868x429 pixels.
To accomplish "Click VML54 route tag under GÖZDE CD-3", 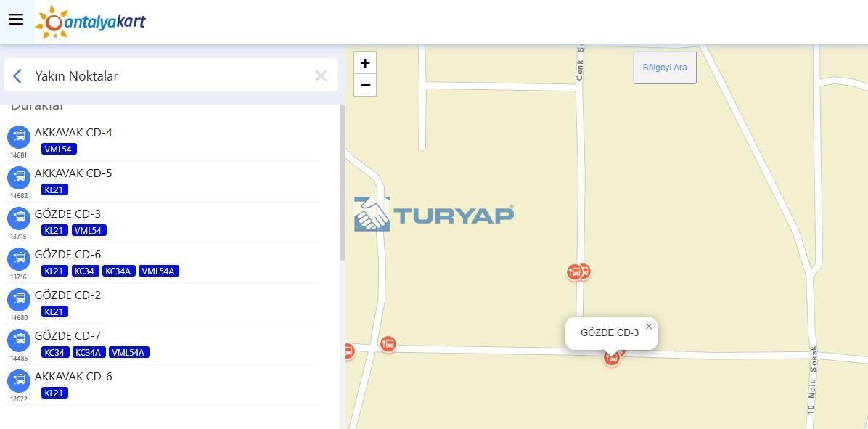I will coord(89,230).
